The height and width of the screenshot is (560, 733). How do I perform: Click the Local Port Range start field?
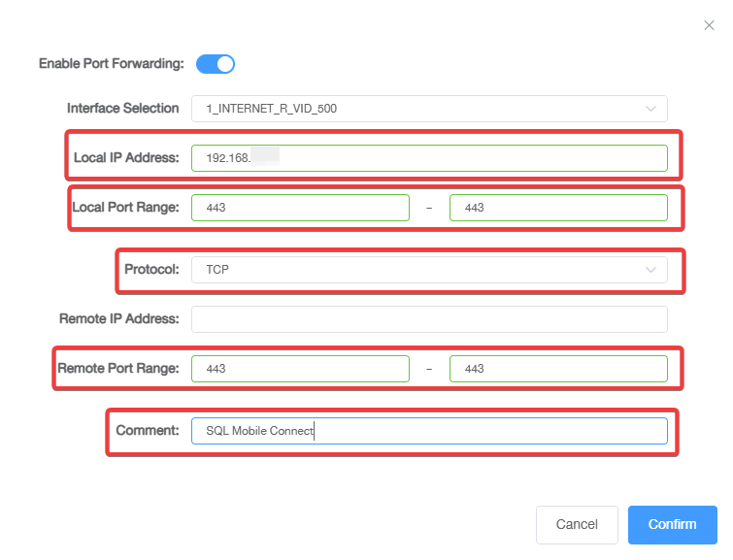(x=300, y=208)
